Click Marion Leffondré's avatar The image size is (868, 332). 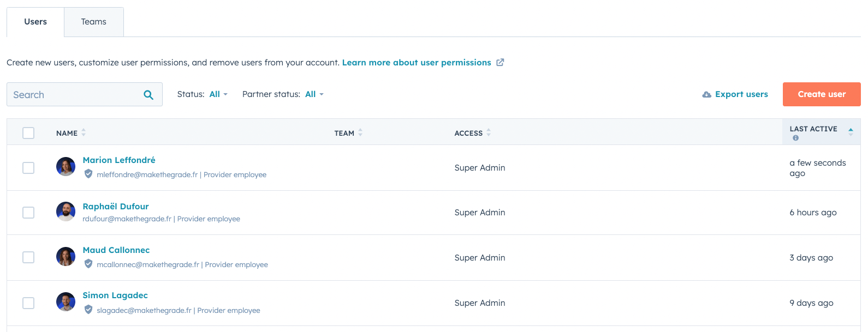(66, 167)
